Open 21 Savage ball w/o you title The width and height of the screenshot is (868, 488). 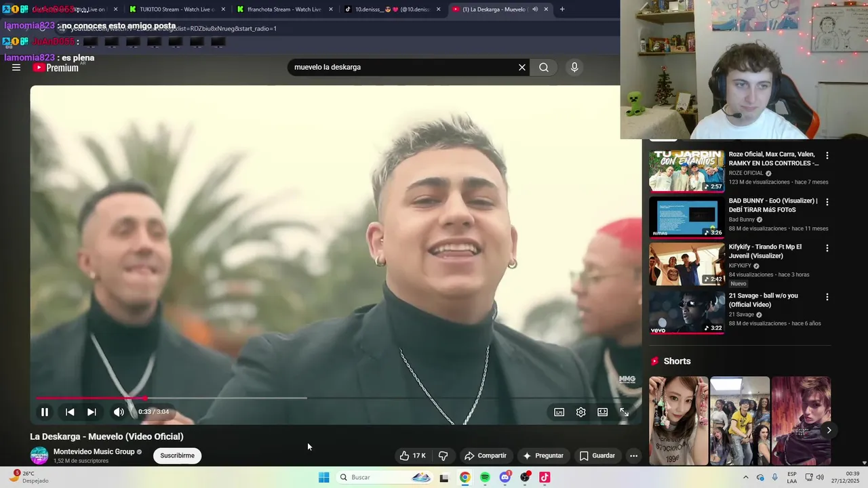(764, 300)
